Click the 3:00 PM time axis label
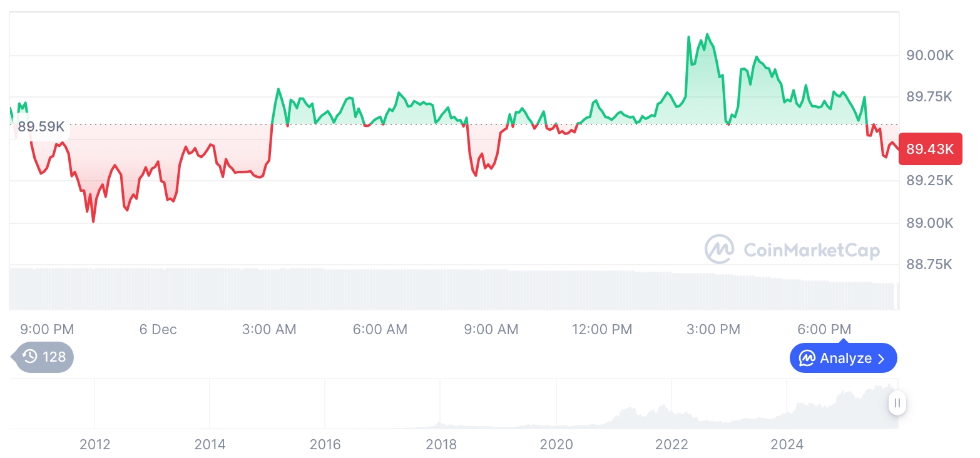Viewport: 980px width, 458px height. pyautogui.click(x=713, y=329)
